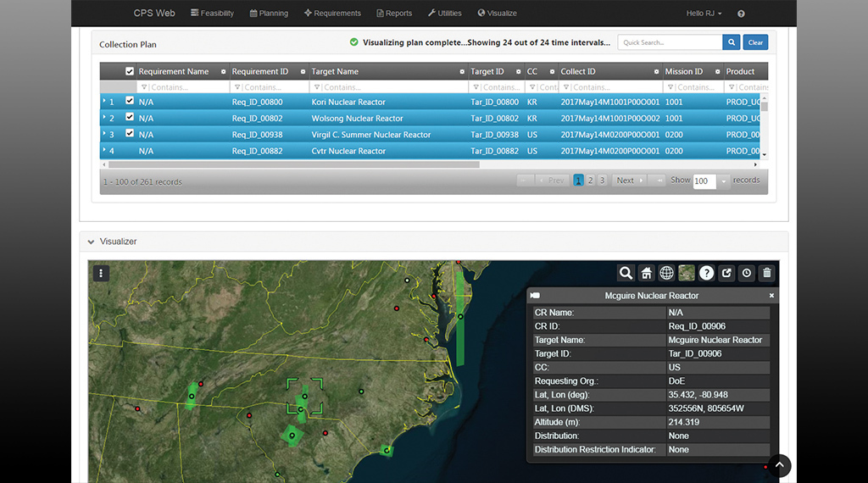
Task: Uncheck row 1 Kori Nuclear Reactor checkbox
Action: click(x=130, y=102)
